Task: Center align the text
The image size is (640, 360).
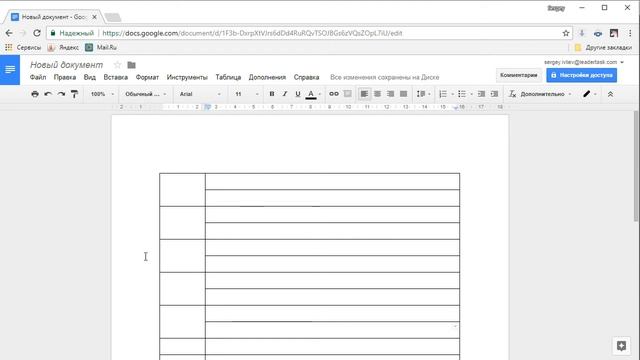Action: [378, 94]
